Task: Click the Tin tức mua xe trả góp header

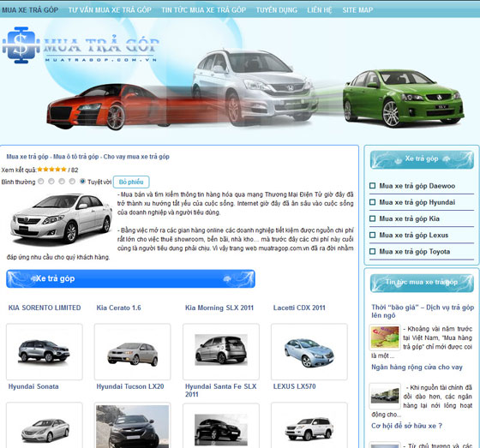Action: point(422,283)
